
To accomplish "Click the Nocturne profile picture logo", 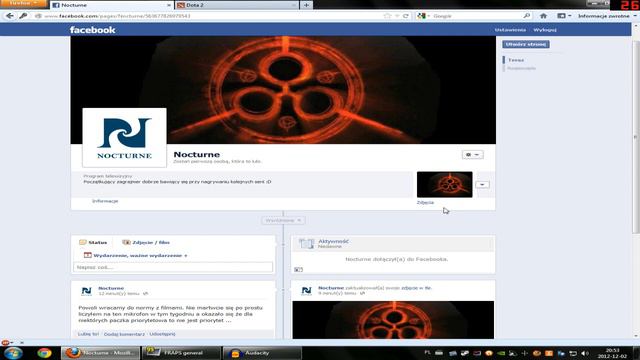I will (124, 138).
